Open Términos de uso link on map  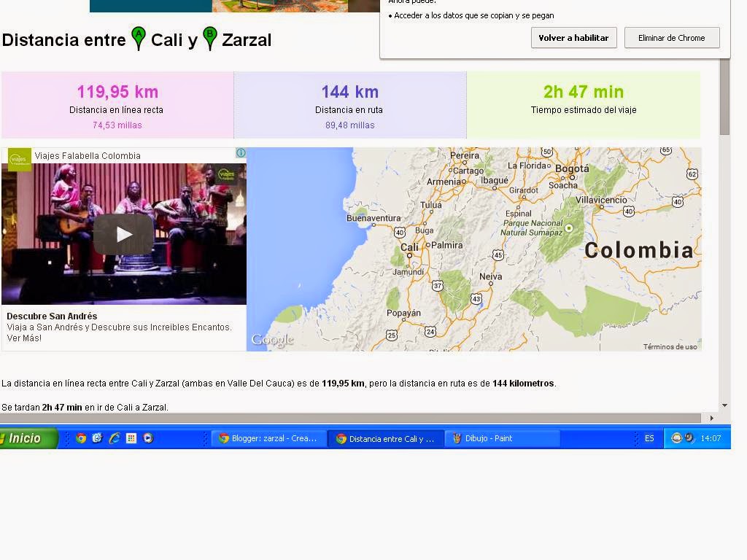click(x=670, y=346)
